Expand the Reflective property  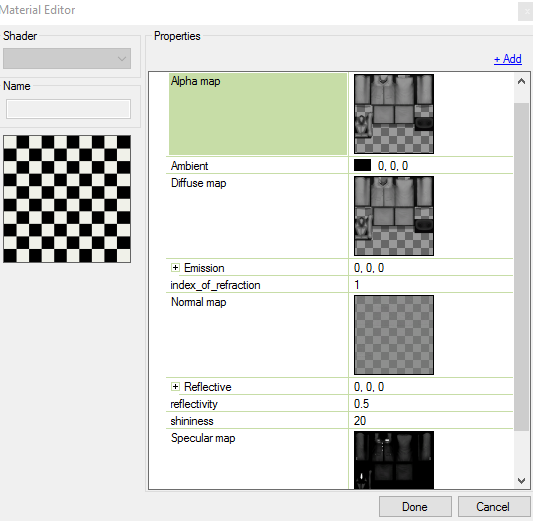(x=175, y=387)
